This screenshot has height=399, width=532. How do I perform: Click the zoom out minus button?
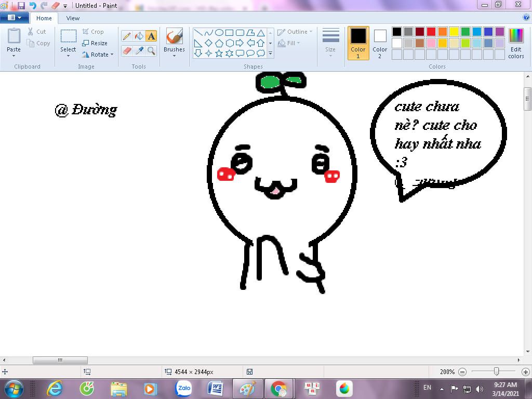[x=462, y=372]
